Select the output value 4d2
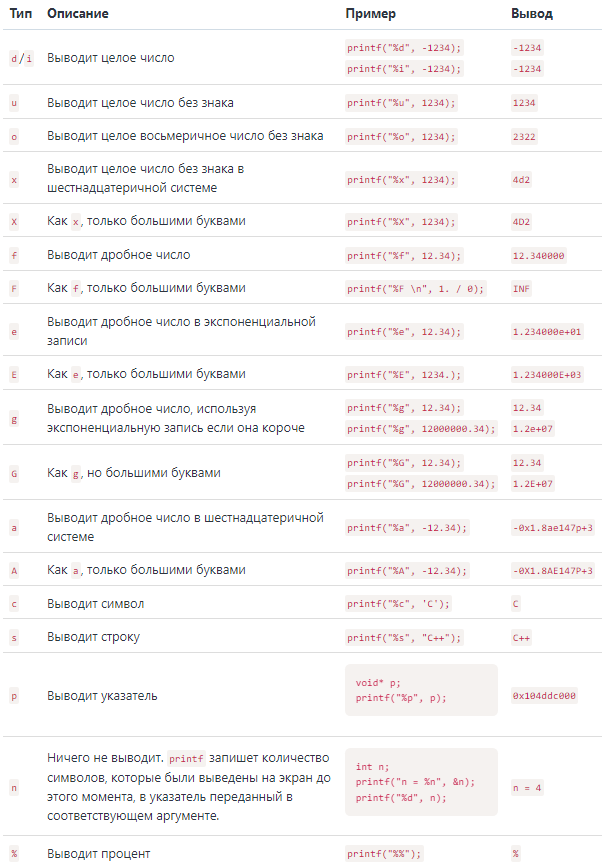Screen dimensions: 603x867 click(x=521, y=180)
